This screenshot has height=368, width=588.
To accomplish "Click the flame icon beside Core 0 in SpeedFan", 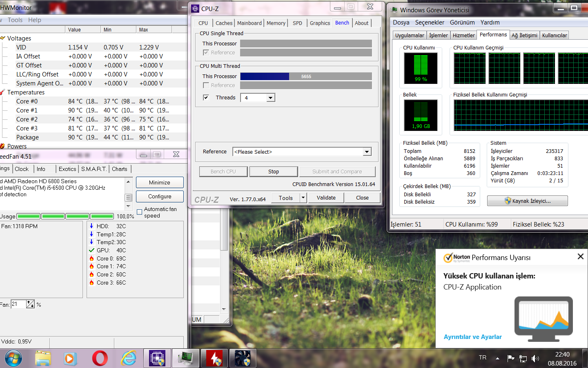I will (x=91, y=258).
